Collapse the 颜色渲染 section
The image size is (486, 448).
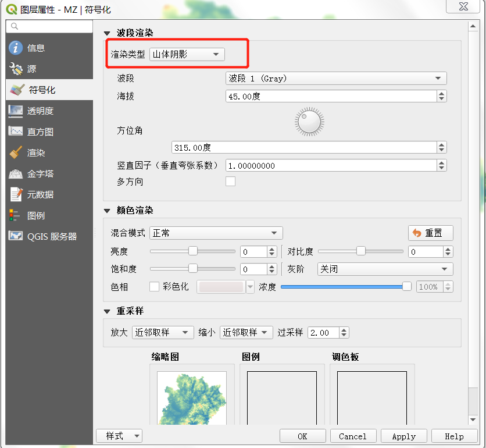[107, 211]
